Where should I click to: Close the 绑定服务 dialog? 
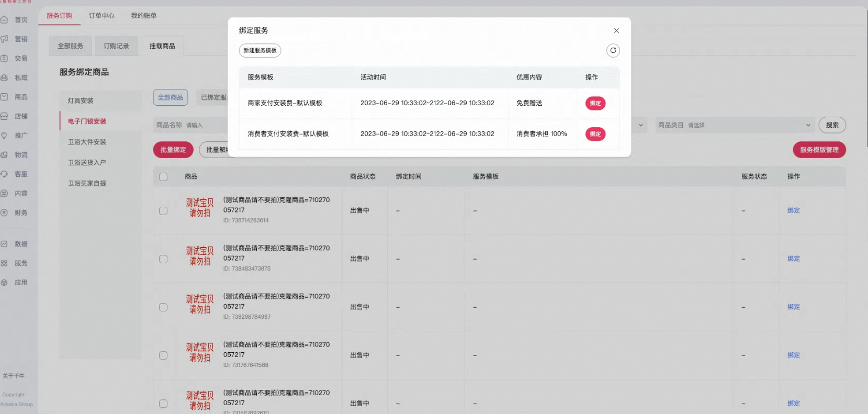pos(616,30)
